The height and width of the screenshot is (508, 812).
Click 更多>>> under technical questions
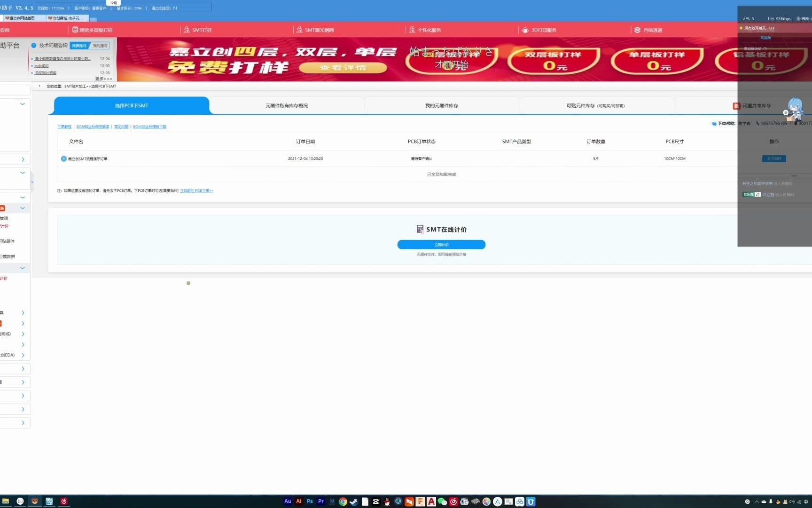click(x=103, y=79)
